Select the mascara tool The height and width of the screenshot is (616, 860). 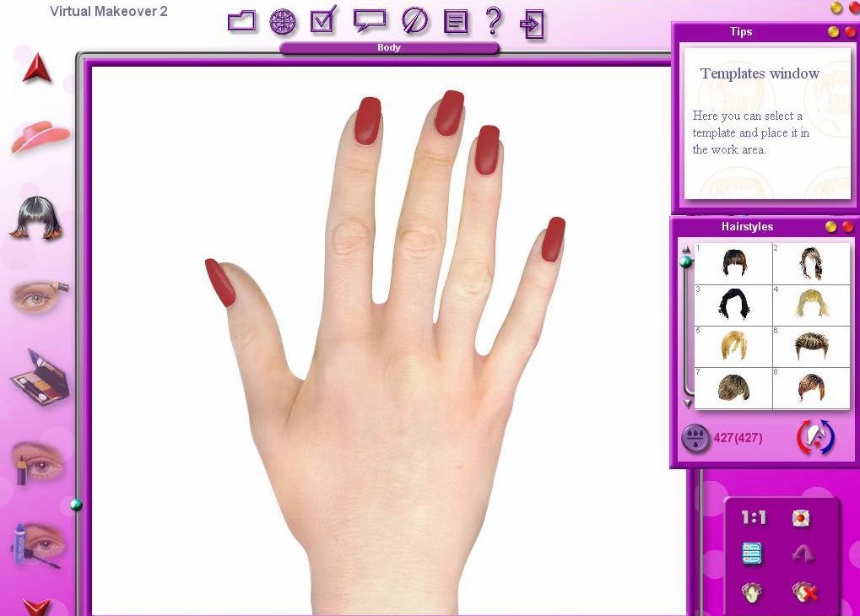point(38,544)
